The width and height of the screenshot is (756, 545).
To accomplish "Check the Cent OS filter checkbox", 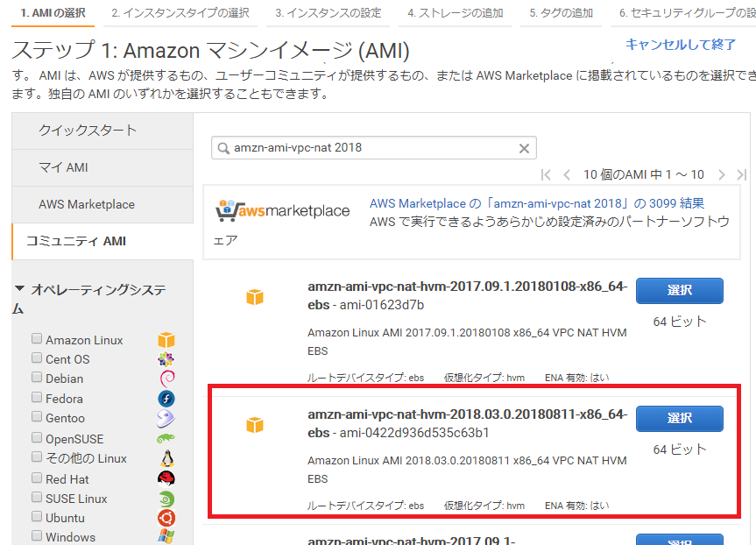I will pyautogui.click(x=37, y=357).
